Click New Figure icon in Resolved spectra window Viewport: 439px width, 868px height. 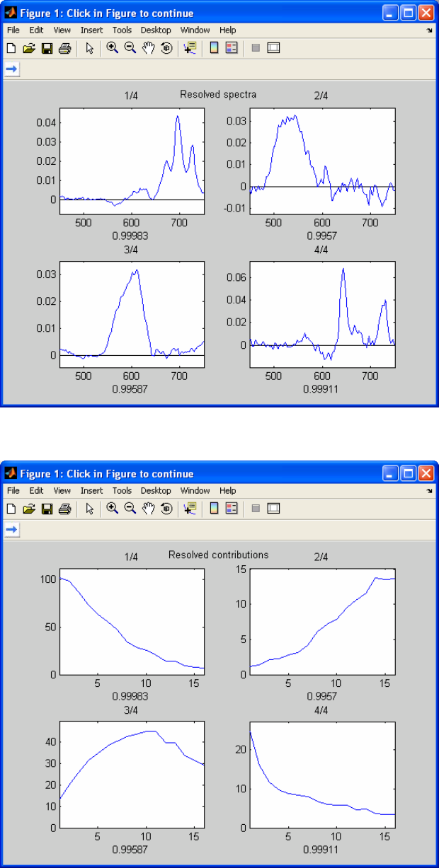[11, 49]
